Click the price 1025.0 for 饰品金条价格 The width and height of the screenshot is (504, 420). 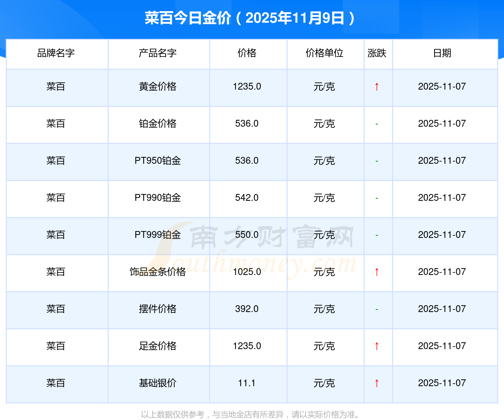point(247,272)
